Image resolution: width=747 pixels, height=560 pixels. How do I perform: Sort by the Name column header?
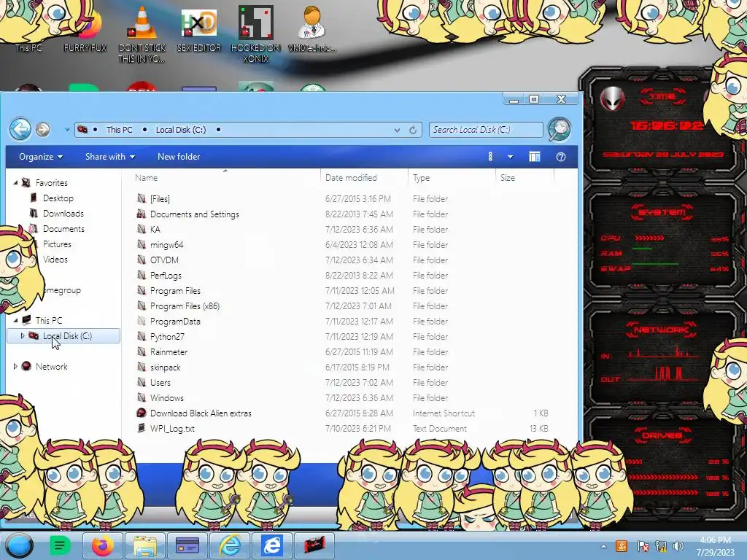click(x=146, y=178)
